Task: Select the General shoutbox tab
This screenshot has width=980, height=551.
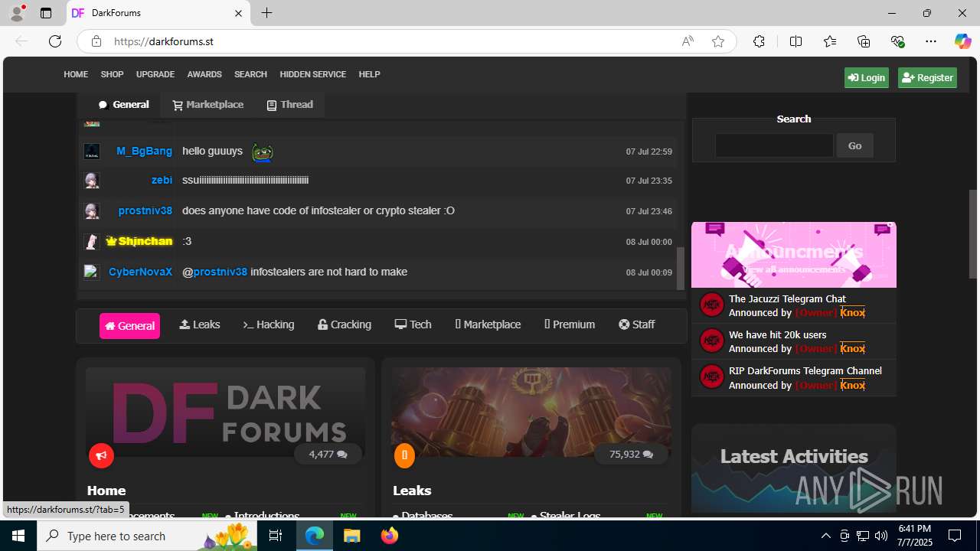Action: [x=124, y=105]
